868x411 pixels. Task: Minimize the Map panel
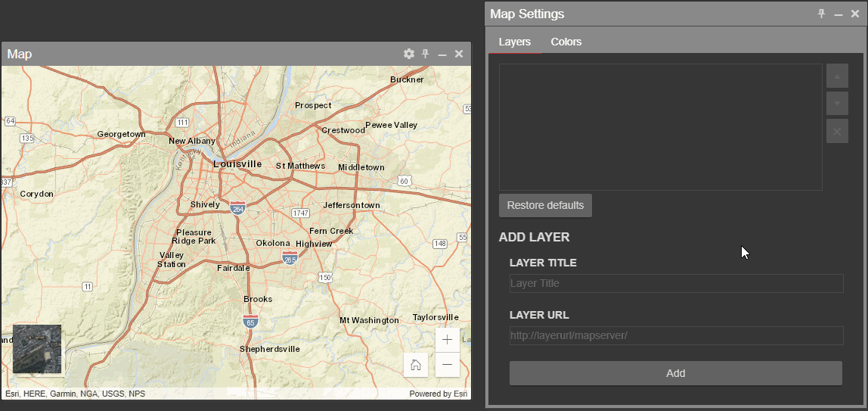(442, 54)
